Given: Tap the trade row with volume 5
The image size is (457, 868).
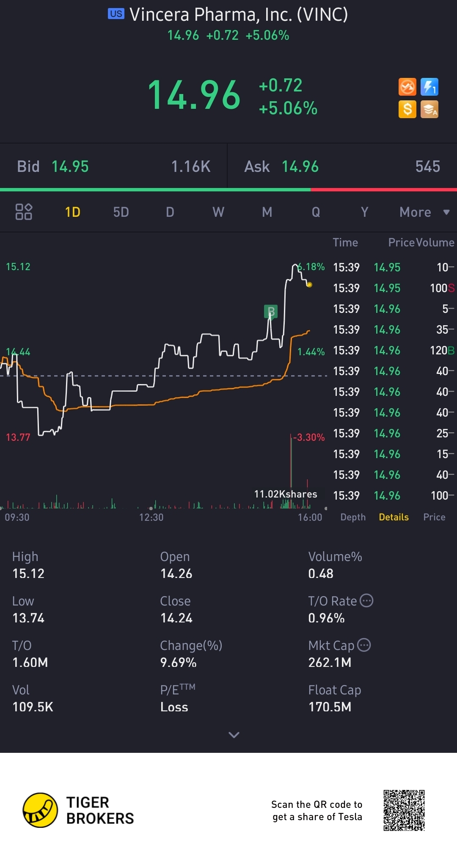Looking at the screenshot, I should tap(394, 309).
